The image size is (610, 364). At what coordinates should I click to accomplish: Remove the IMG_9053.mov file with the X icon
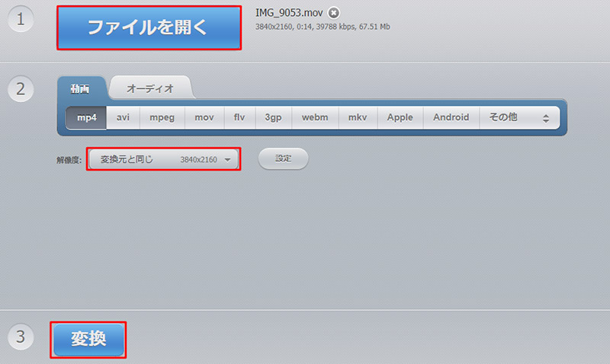(x=334, y=13)
